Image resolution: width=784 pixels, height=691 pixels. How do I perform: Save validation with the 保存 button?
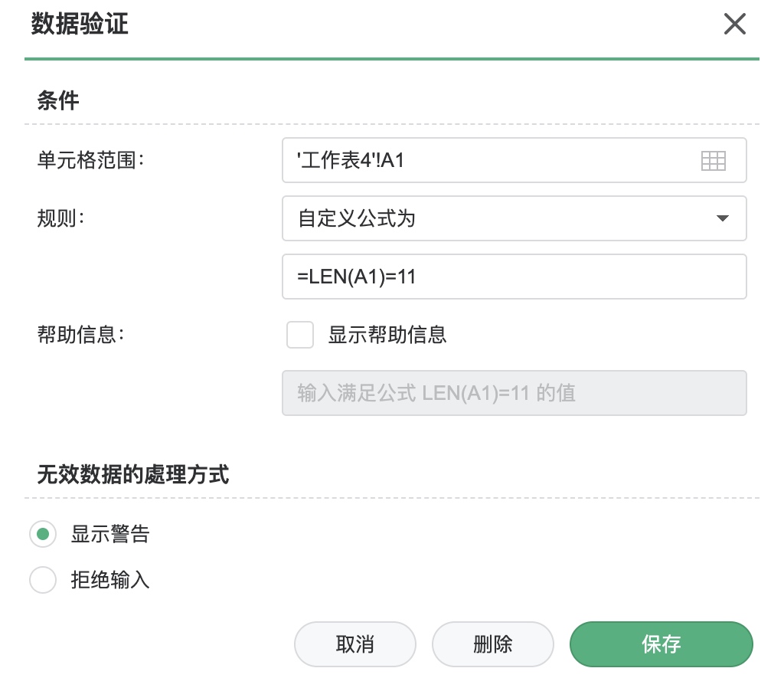pyautogui.click(x=661, y=644)
